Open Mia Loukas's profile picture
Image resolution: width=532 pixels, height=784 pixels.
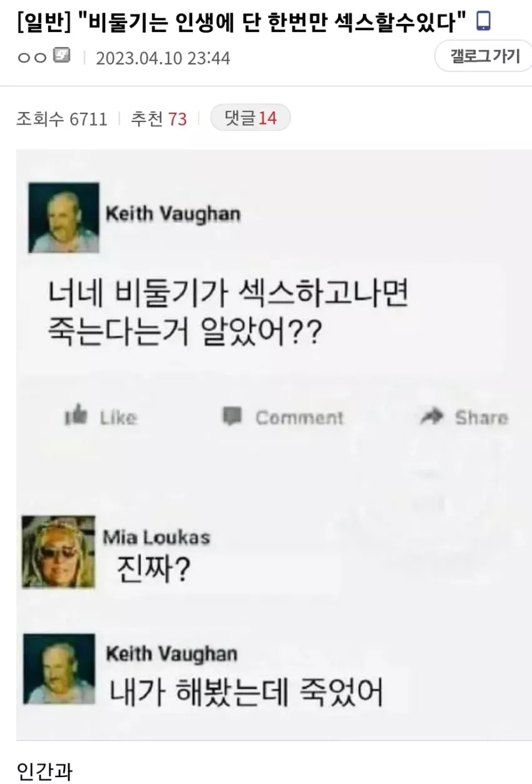(59, 552)
